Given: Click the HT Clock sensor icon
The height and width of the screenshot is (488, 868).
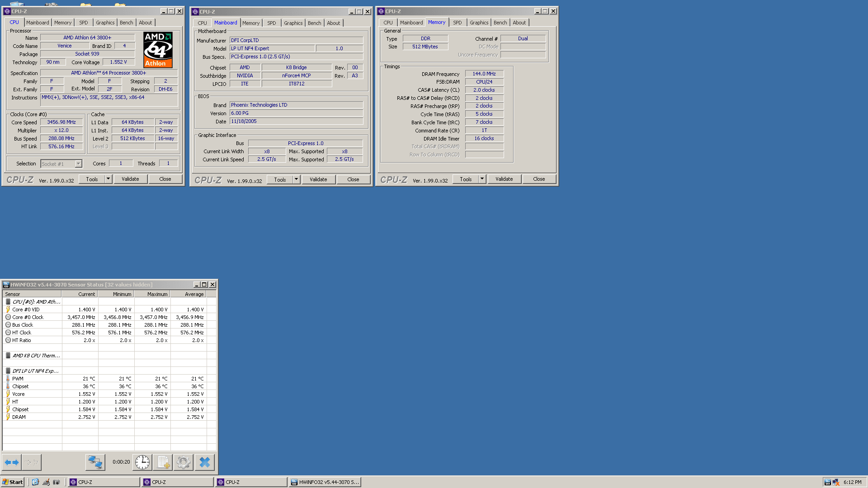Looking at the screenshot, I should [x=8, y=333].
